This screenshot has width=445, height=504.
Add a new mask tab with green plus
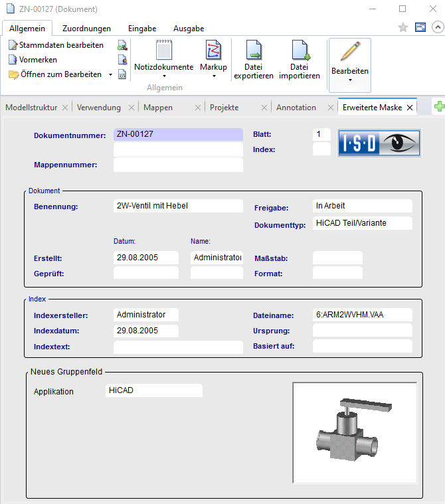click(438, 107)
